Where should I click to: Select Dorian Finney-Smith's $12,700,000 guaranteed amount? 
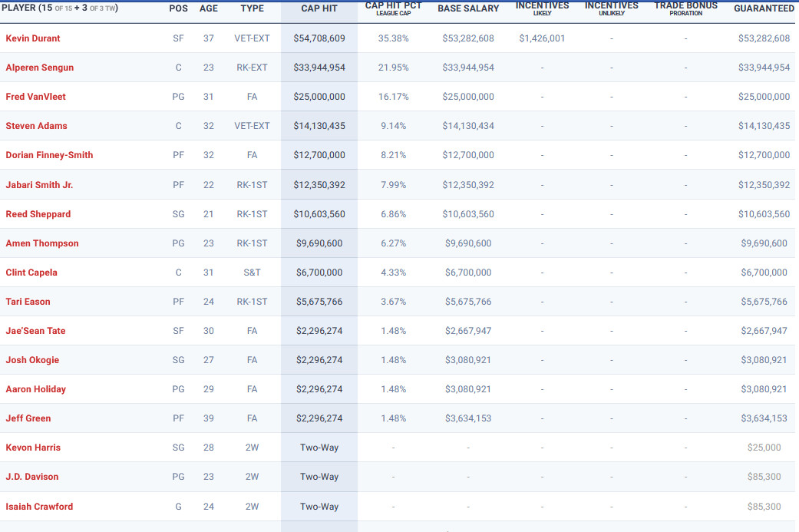(764, 155)
